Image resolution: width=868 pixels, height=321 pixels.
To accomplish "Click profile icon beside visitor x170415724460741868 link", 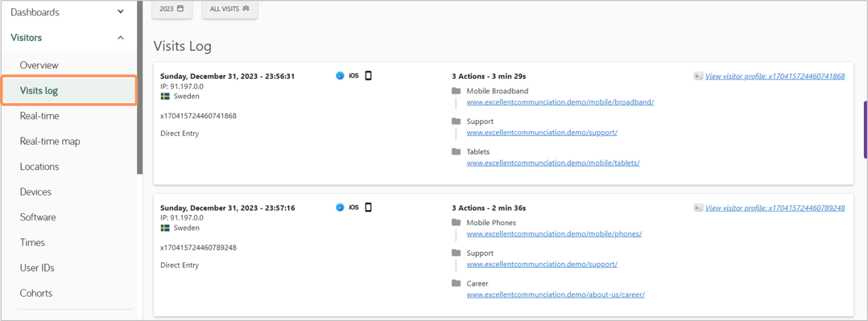I will (x=698, y=76).
